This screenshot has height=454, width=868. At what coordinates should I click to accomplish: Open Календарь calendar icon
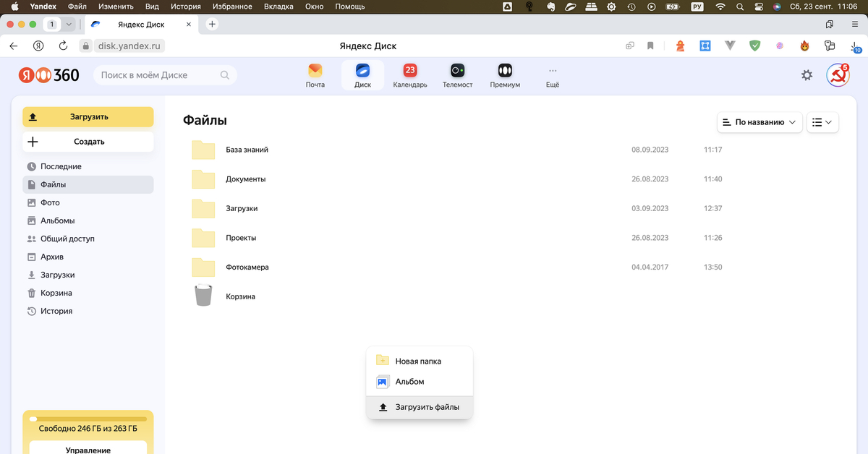point(410,75)
